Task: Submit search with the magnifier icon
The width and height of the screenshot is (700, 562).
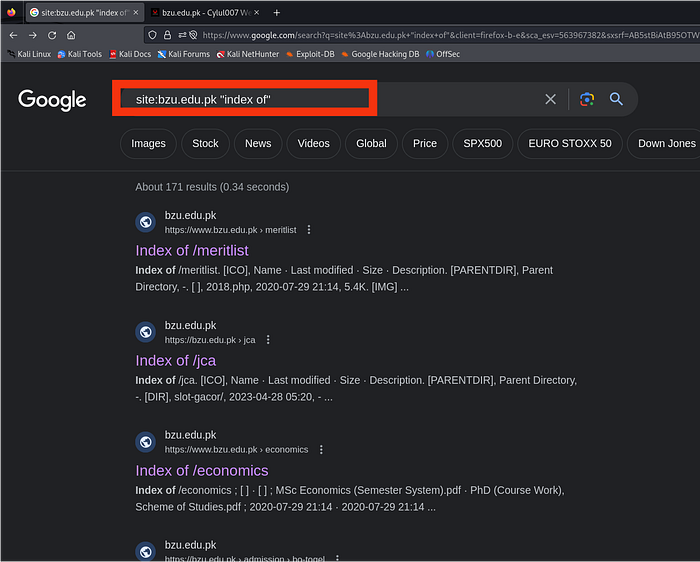Action: (x=616, y=99)
